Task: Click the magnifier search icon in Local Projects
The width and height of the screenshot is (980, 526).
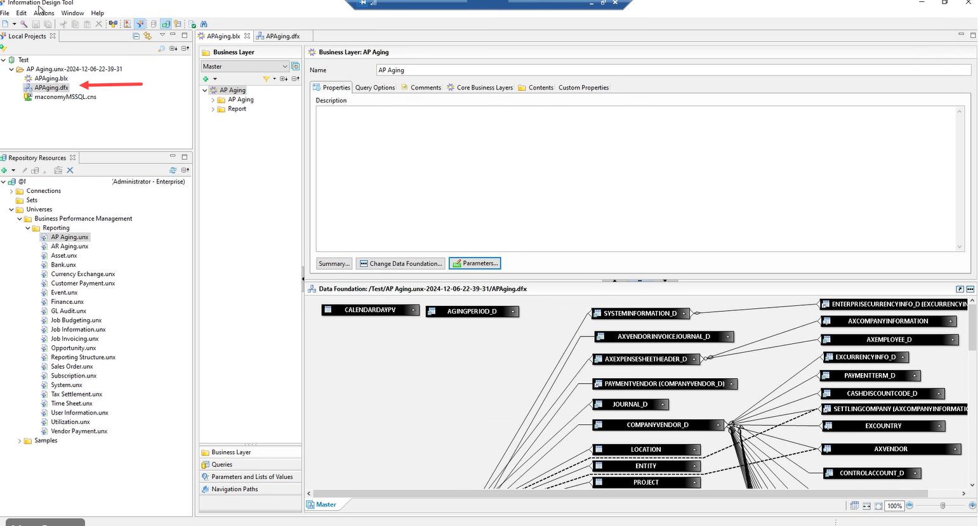Action: coord(161,48)
